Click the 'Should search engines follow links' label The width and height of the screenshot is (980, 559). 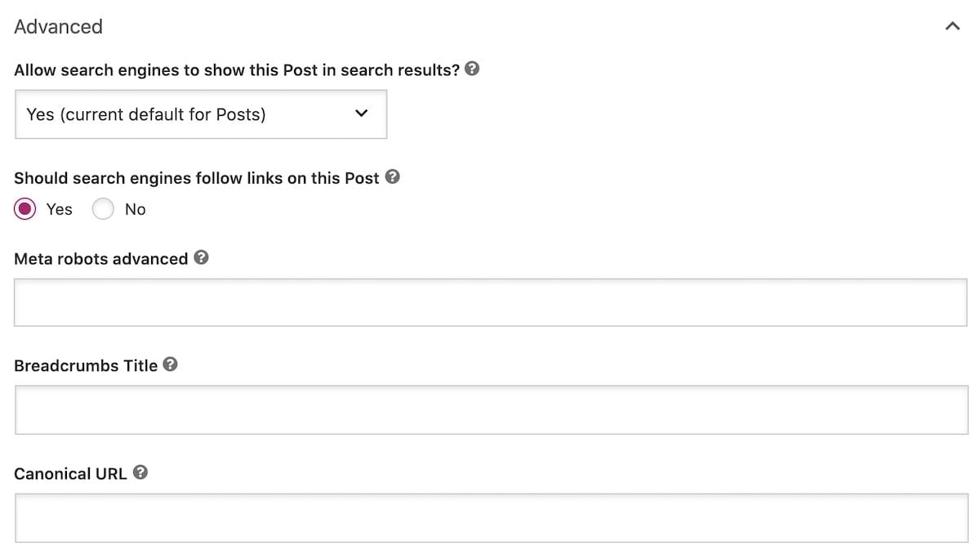pyautogui.click(x=196, y=178)
